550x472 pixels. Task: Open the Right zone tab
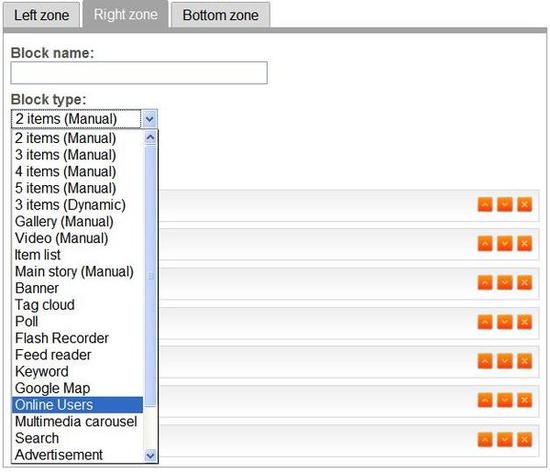(126, 15)
